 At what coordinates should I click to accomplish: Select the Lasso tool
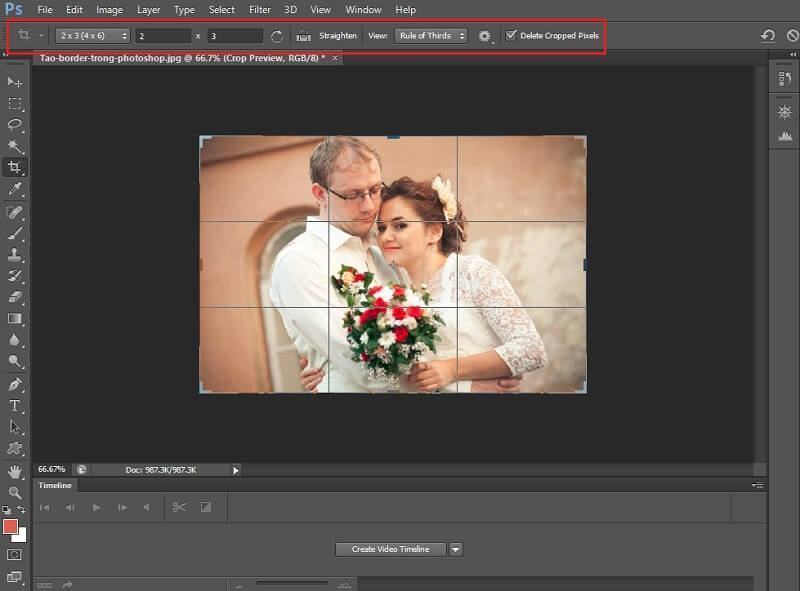[15, 125]
